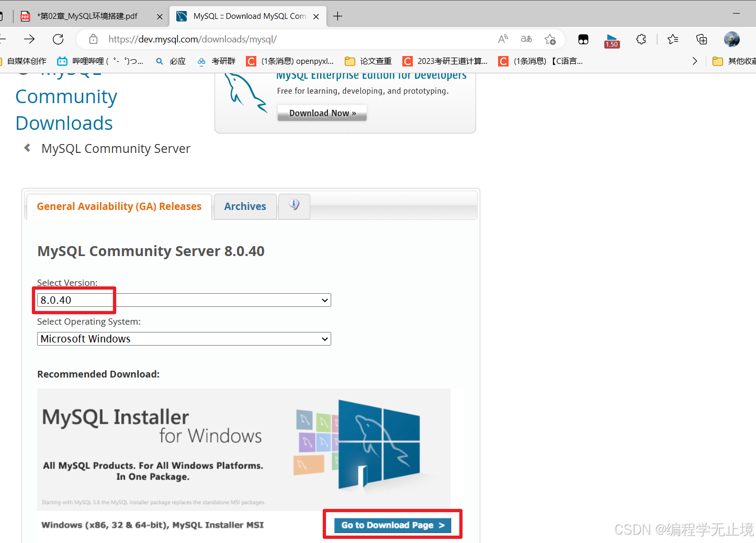Click the Download Now button
Viewport: 756px width, 543px height.
coord(322,113)
